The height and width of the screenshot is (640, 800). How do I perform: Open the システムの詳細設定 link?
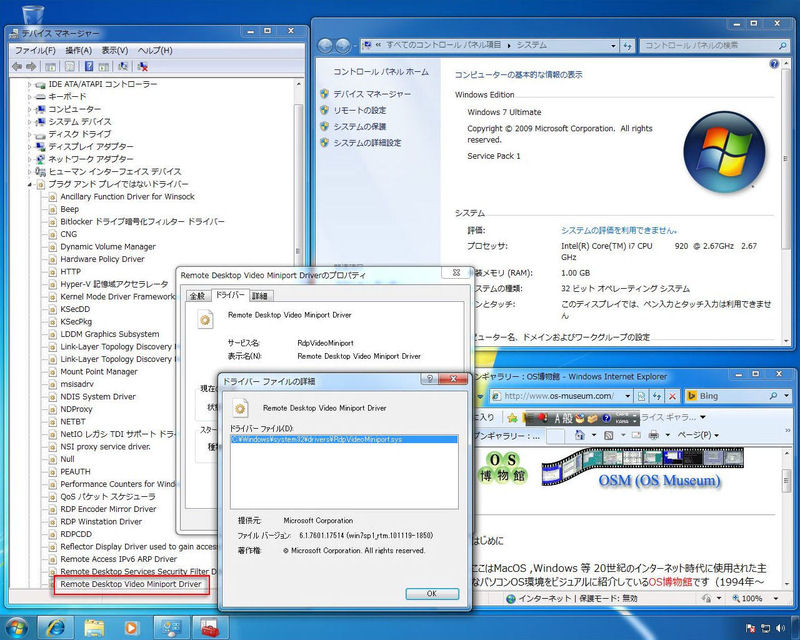click(367, 143)
